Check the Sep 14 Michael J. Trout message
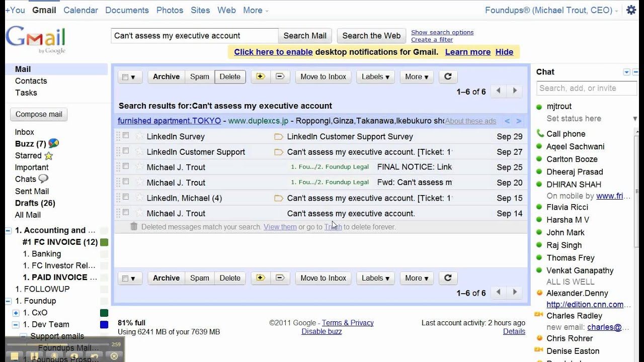The width and height of the screenshot is (644, 362). (x=126, y=212)
